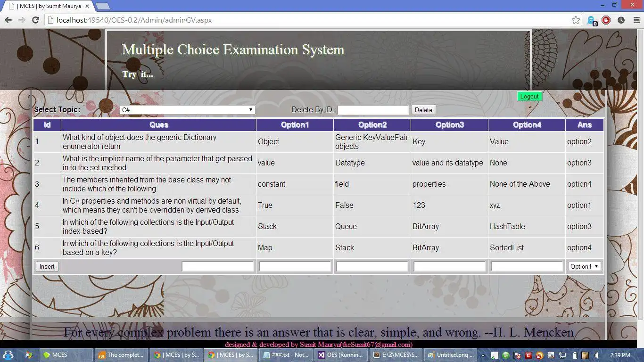Click the browser back arrow
Viewport: 644px width, 362px height.
(8, 20)
